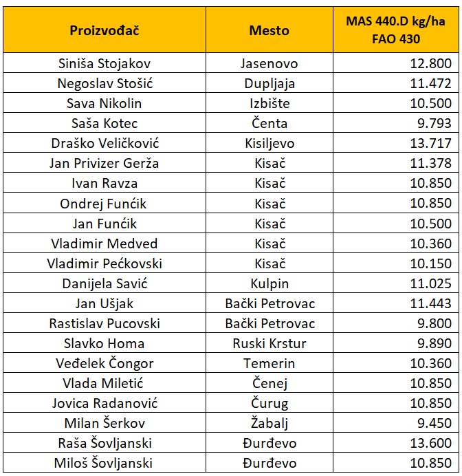Select the Siniša Stojakov name cell
This screenshot has width=462, height=476.
click(x=104, y=64)
